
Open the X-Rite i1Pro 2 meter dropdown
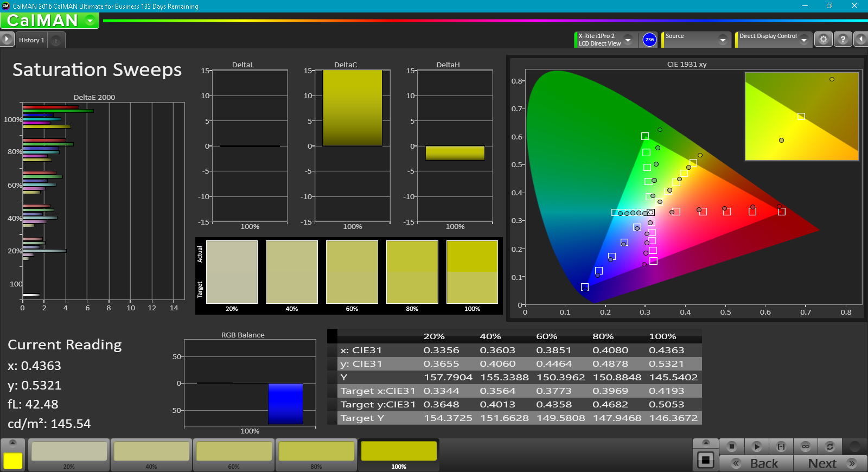coord(628,40)
